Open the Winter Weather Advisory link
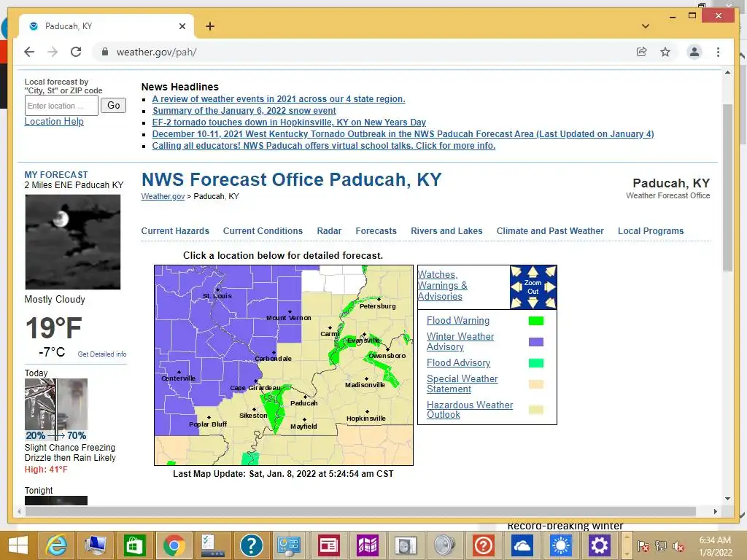747x560 pixels. tap(460, 341)
